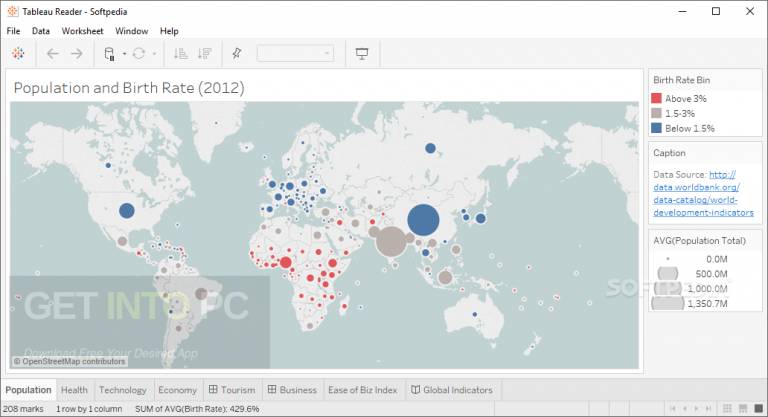Click the 208 marks status bar text
The width and height of the screenshot is (768, 417).
pyautogui.click(x=23, y=409)
